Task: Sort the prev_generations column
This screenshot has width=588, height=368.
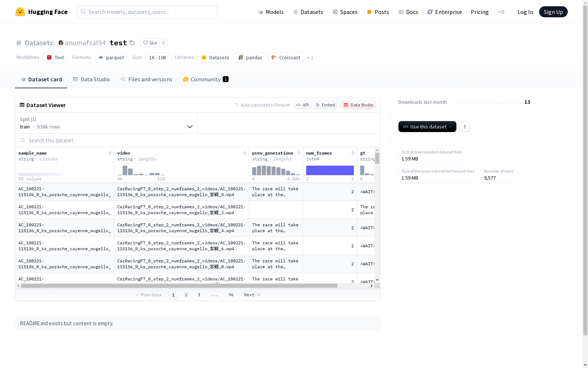Action: click(x=299, y=153)
